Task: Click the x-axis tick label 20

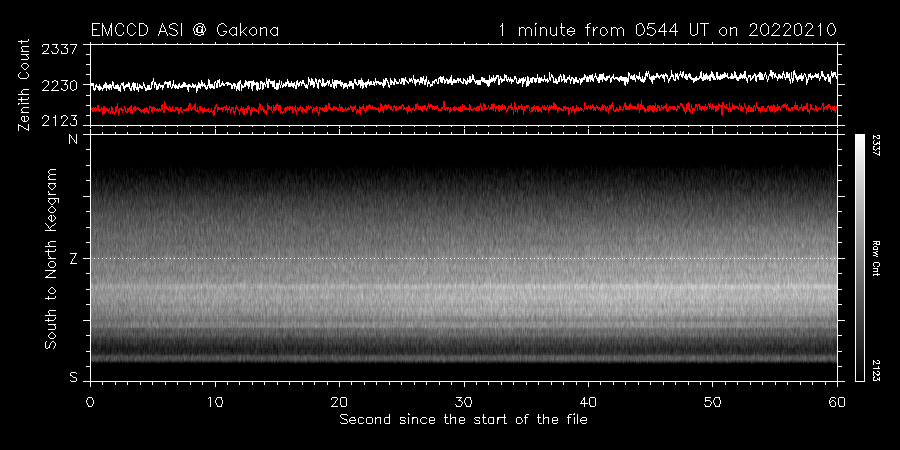Action: 339,401
